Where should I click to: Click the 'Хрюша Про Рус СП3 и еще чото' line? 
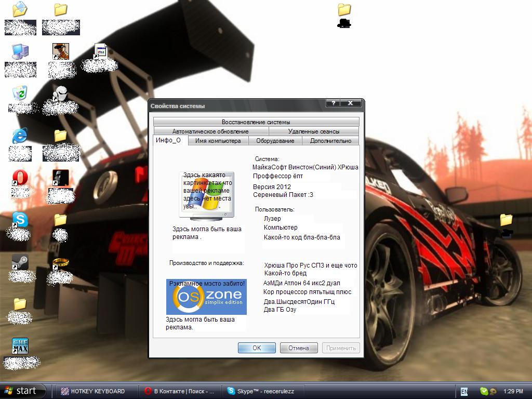click(311, 265)
